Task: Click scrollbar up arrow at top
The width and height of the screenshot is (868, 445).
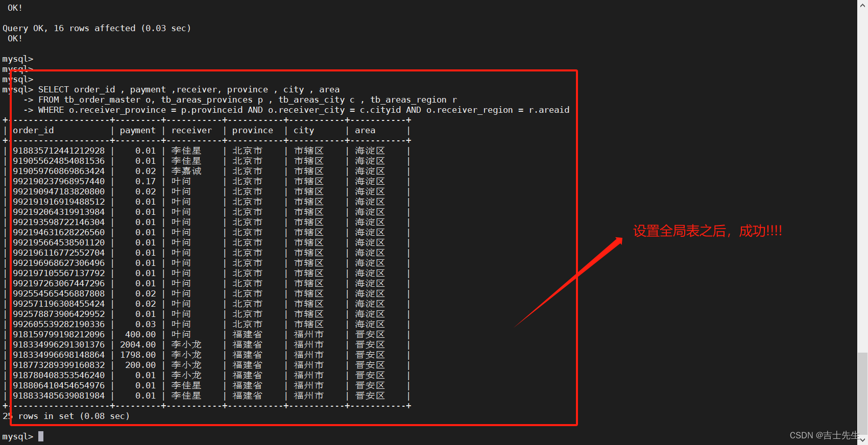Action: [862, 4]
